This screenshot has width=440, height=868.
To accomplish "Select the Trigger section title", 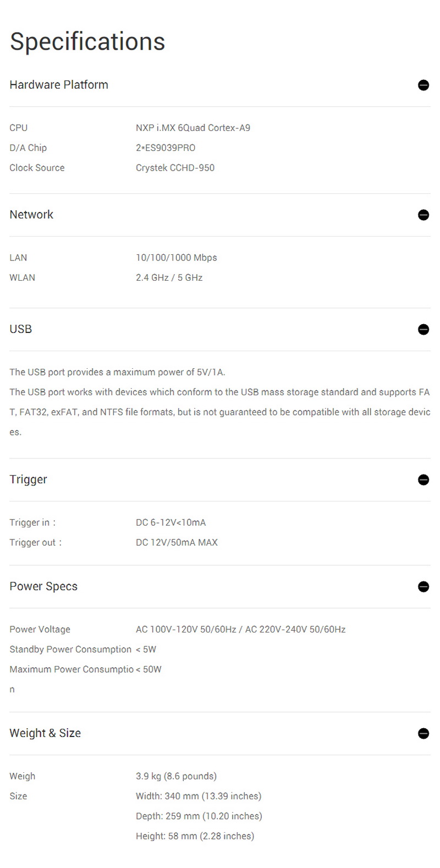I will pyautogui.click(x=28, y=479).
